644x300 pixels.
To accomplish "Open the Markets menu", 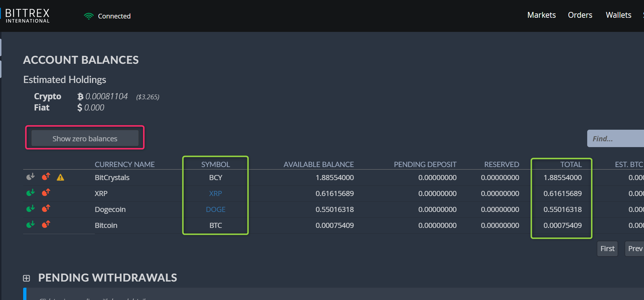I will 541,15.
